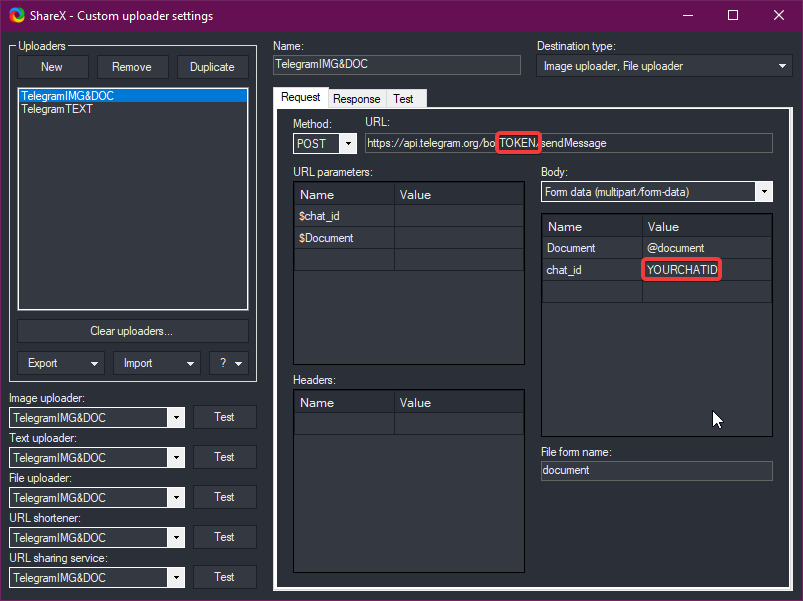Click the Body table Name column header
This screenshot has width=803, height=601.
[592, 226]
